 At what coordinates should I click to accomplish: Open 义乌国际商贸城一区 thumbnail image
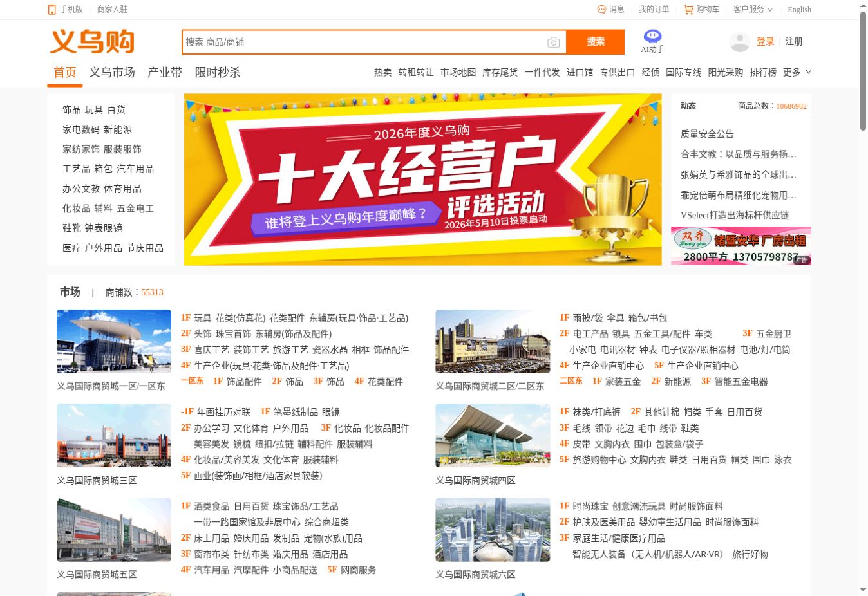(x=114, y=341)
